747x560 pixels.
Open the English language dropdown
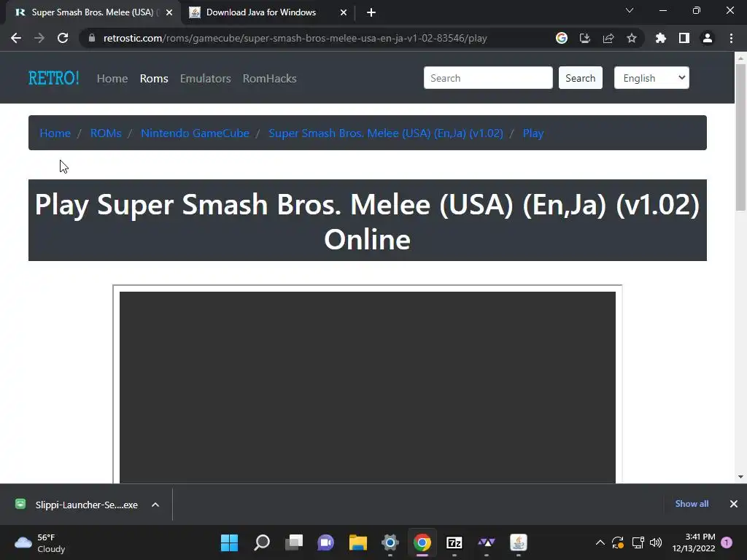651,77
